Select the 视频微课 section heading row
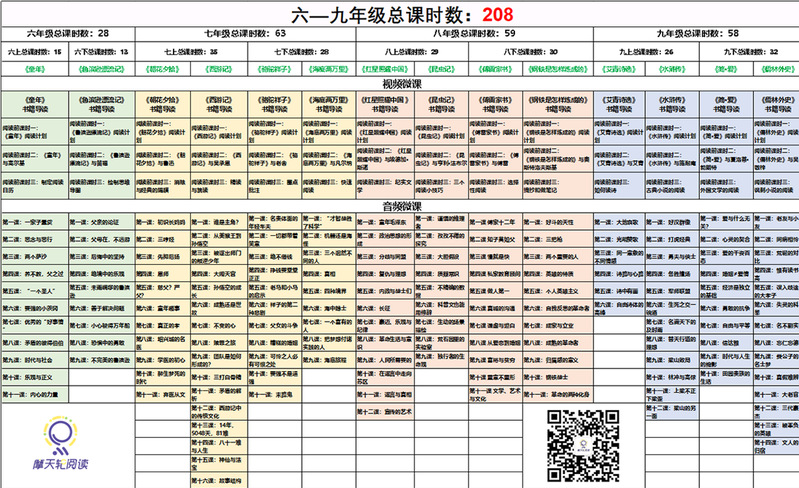Viewport: 799px width, 488px height. tap(400, 84)
